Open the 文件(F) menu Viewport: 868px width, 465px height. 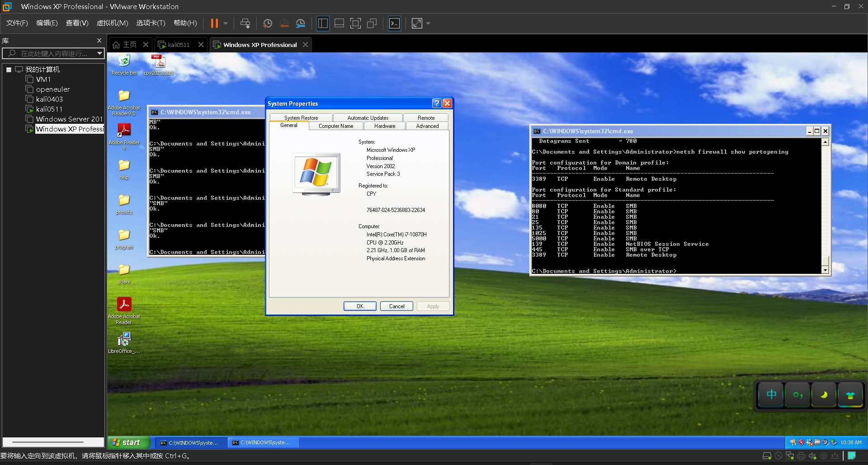point(17,23)
